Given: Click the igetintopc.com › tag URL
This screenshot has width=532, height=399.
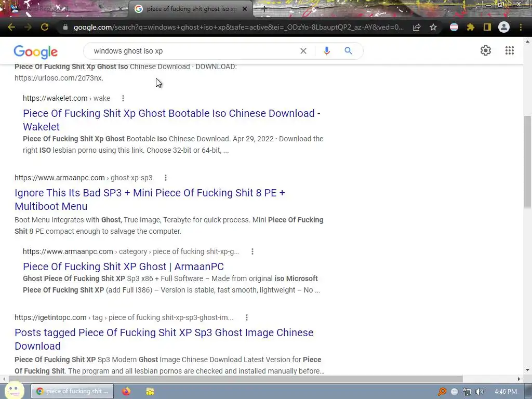Looking at the screenshot, I should point(124,317).
